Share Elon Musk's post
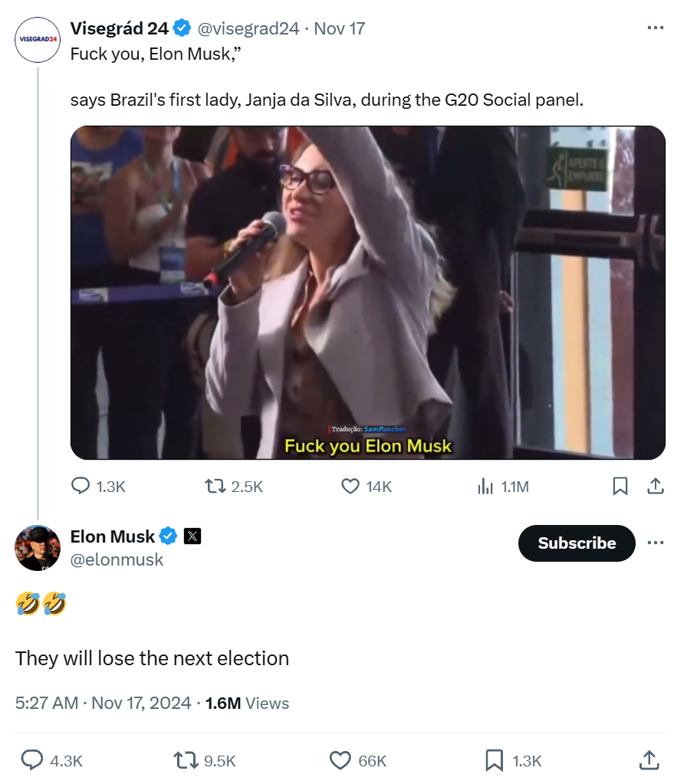This screenshot has width=674, height=784. coord(649,760)
